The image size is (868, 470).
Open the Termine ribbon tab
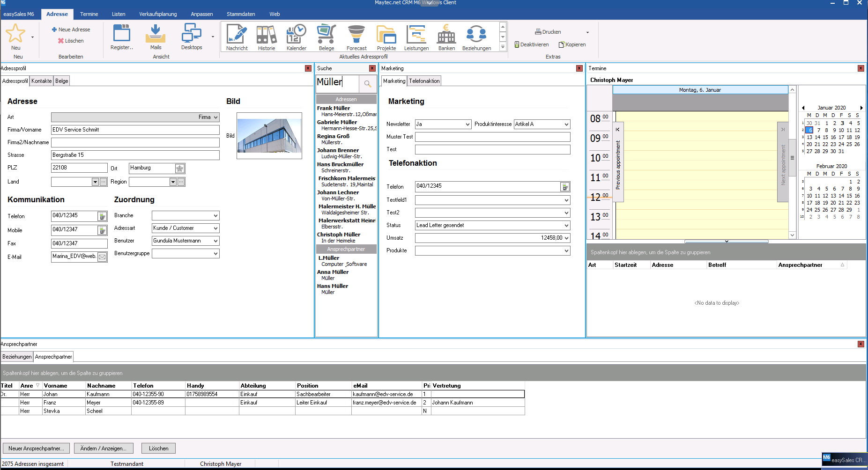pos(89,14)
